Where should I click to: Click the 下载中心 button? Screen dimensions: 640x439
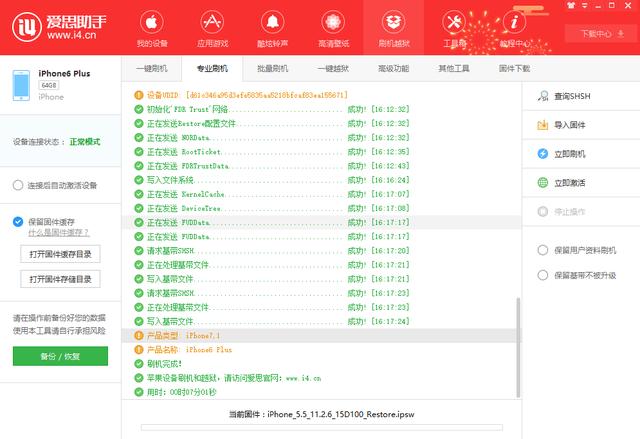coord(602,33)
